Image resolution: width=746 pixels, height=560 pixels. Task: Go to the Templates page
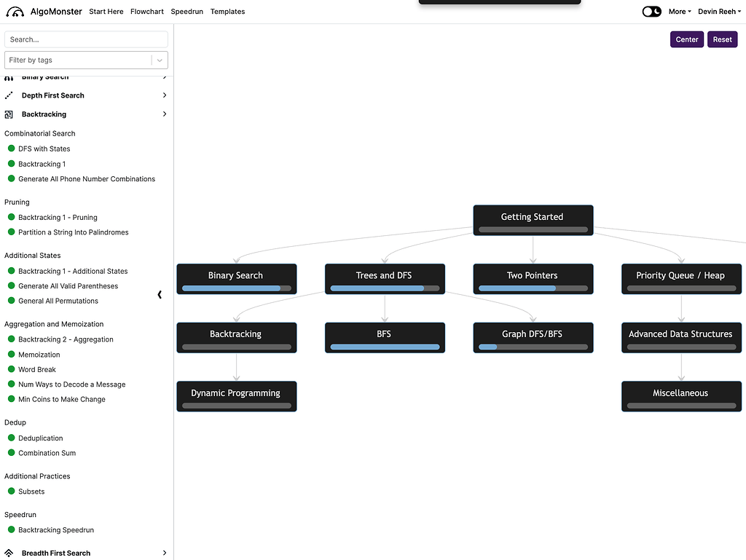point(227,12)
